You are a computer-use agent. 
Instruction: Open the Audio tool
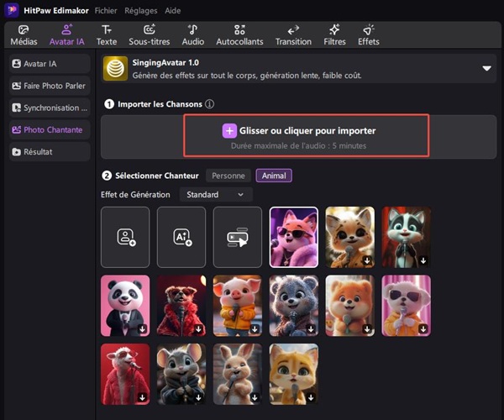tap(193, 35)
